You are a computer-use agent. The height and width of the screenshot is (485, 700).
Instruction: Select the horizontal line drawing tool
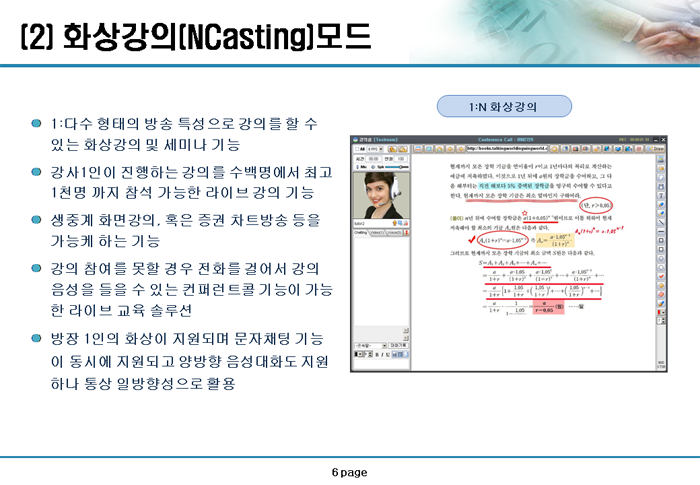tap(661, 231)
